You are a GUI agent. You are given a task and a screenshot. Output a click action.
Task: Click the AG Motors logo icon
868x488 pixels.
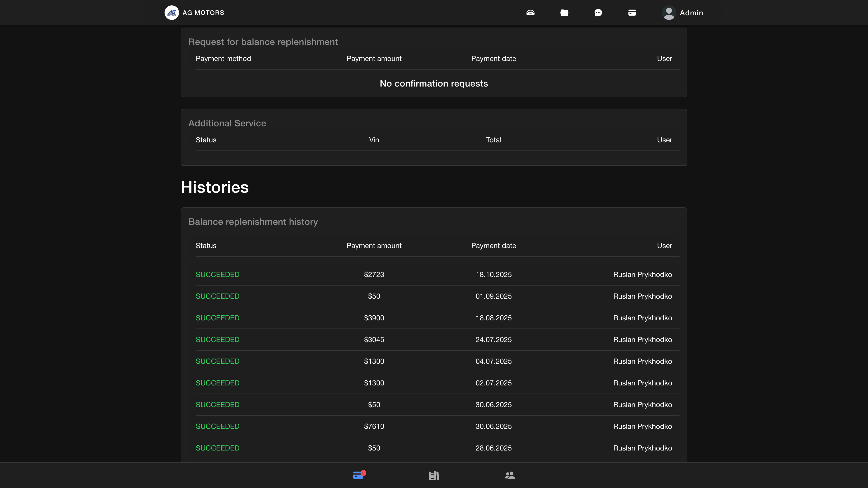172,13
